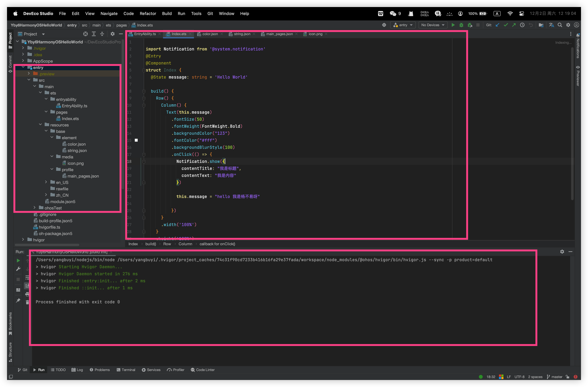Switch to the string.json editor tab
This screenshot has height=387, width=588.
click(x=242, y=34)
